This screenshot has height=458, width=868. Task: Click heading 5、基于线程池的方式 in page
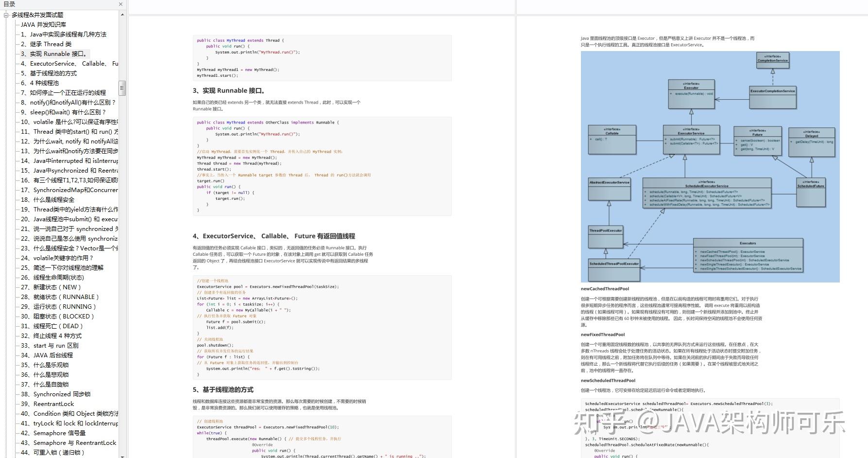223,389
